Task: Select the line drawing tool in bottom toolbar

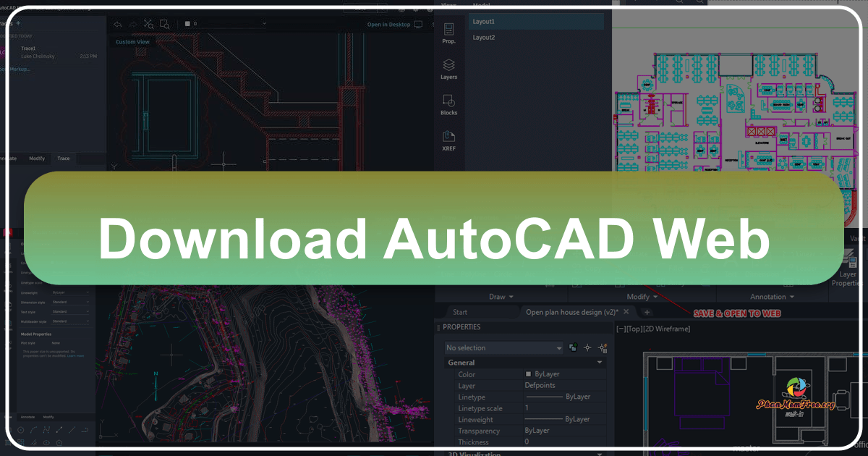Action: 72,430
